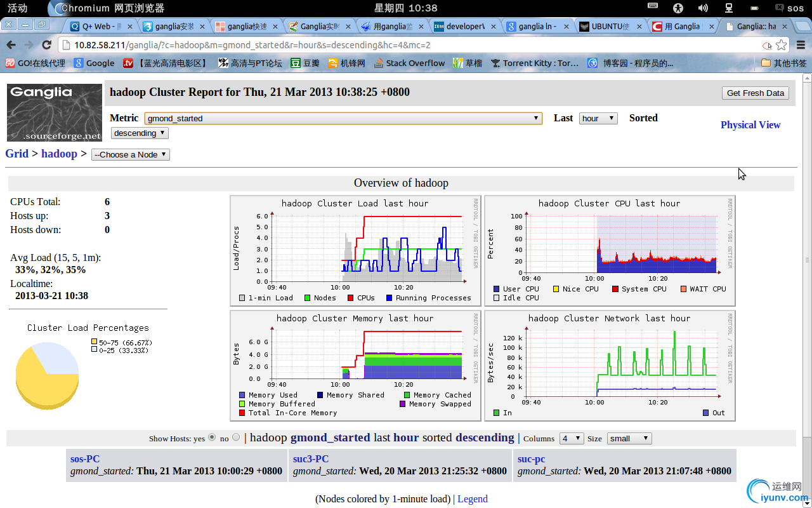Click the hadoop Cluster Network graph
The height and width of the screenshot is (508, 812).
click(x=609, y=365)
